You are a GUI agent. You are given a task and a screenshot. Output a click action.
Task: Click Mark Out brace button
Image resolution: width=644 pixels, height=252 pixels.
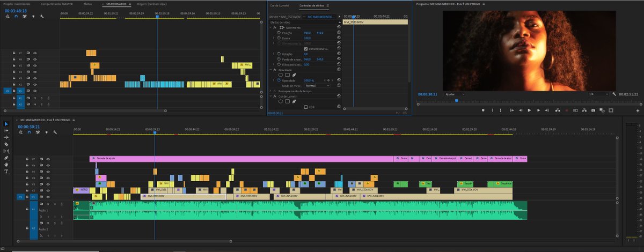(x=500, y=110)
